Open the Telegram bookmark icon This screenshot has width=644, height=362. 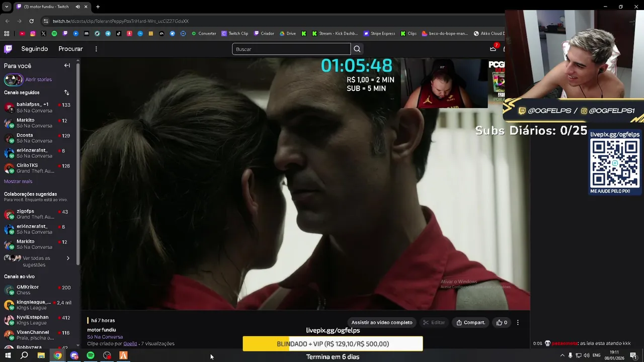[108, 34]
